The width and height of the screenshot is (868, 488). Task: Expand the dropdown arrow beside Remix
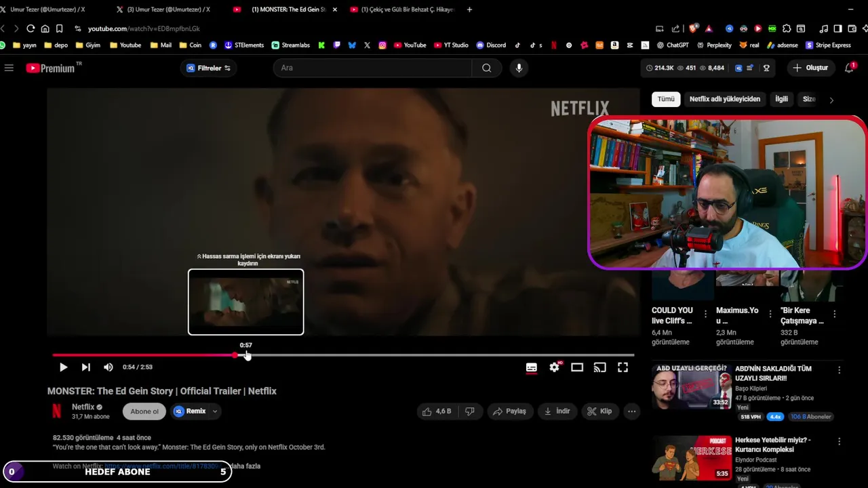click(215, 411)
